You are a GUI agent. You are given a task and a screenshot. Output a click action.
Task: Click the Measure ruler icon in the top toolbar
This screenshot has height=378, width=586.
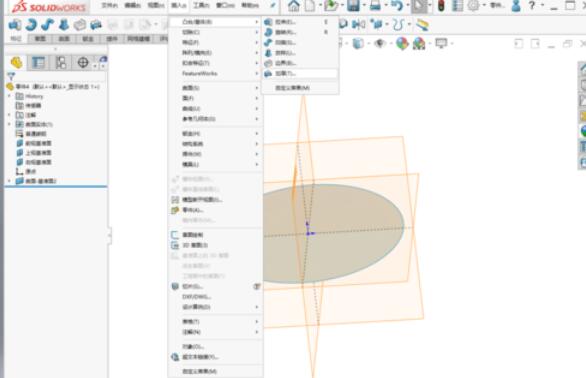pyautogui.click(x=422, y=25)
